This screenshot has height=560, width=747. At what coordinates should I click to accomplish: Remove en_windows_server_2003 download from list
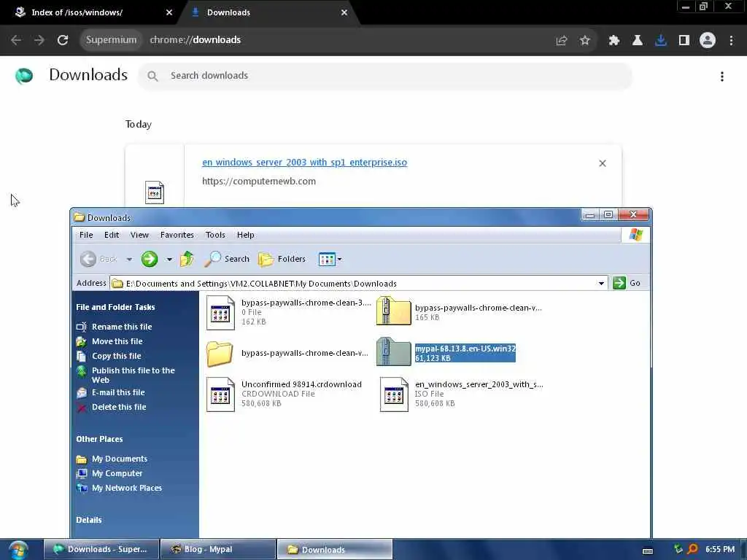(x=602, y=163)
